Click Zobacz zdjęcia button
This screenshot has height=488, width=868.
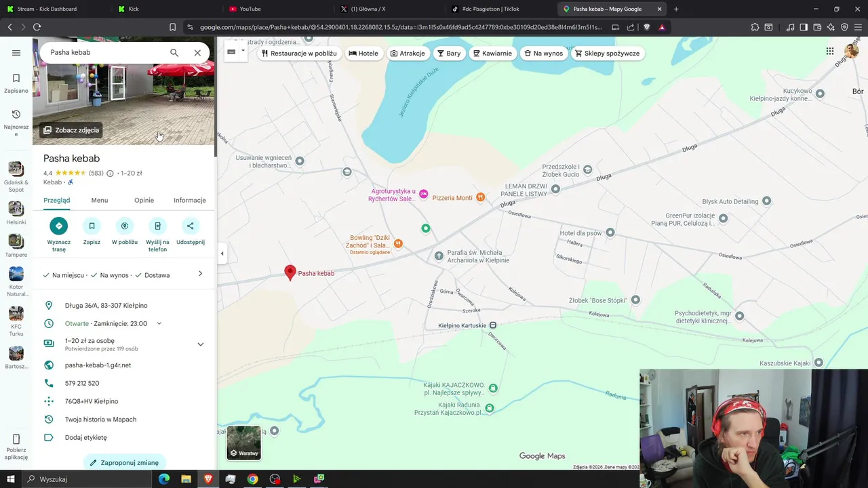[71, 130]
